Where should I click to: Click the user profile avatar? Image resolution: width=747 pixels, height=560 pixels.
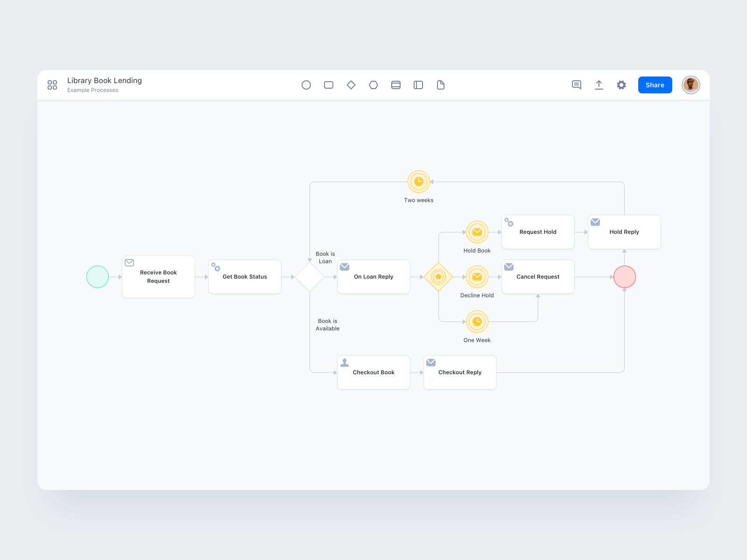[691, 85]
